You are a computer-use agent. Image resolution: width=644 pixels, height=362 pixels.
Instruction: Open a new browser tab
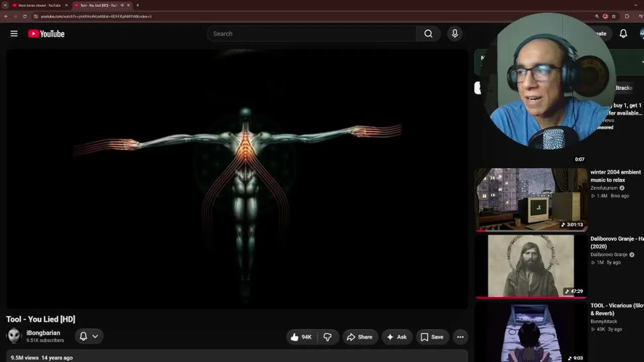[137, 6]
